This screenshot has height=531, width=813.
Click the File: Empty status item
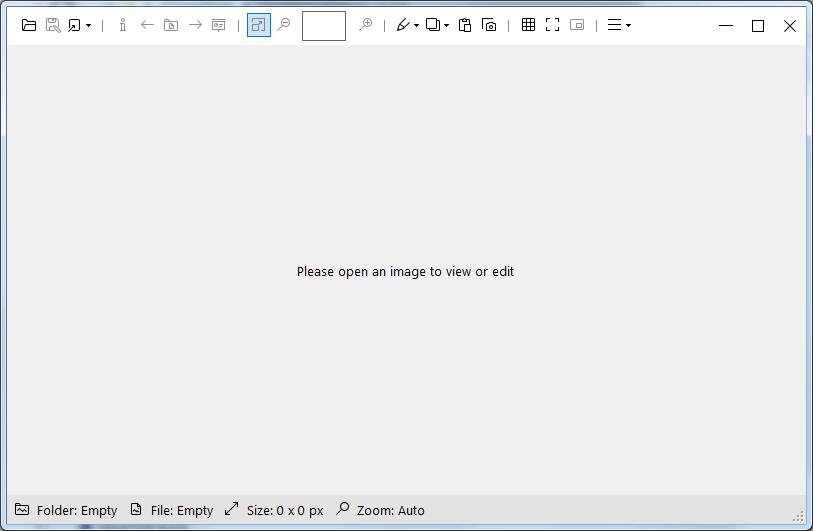click(x=171, y=510)
